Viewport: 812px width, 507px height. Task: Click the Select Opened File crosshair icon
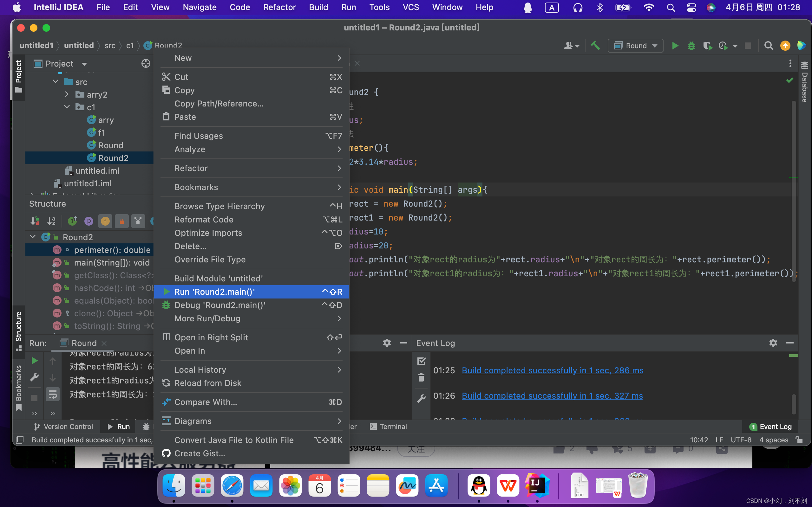[146, 63]
